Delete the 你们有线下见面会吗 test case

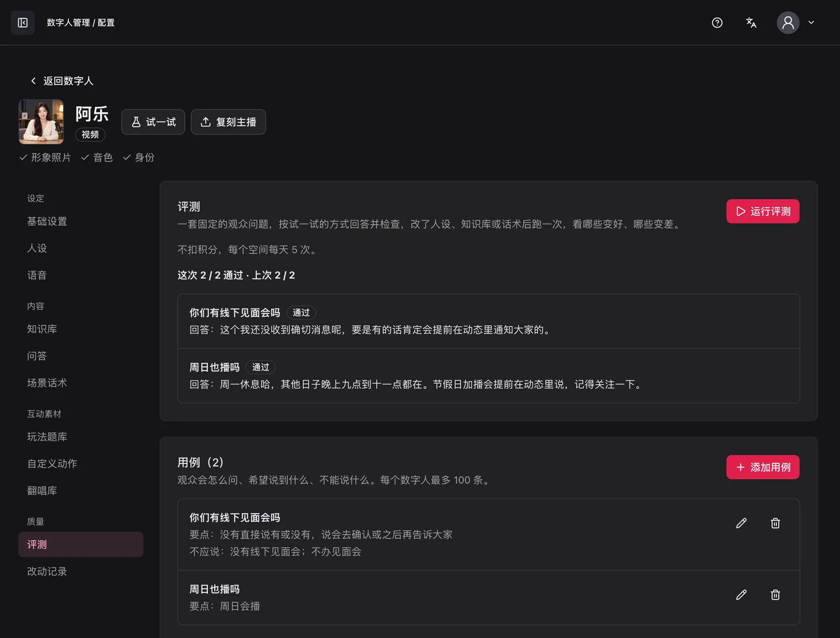tap(775, 523)
